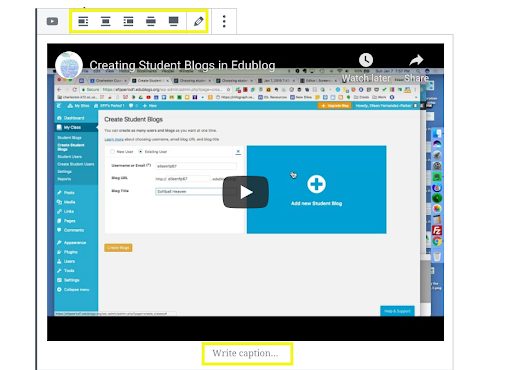This screenshot has width=512, height=370.
Task: Click the Add new Student Blog plus icon
Action: [x=316, y=184]
